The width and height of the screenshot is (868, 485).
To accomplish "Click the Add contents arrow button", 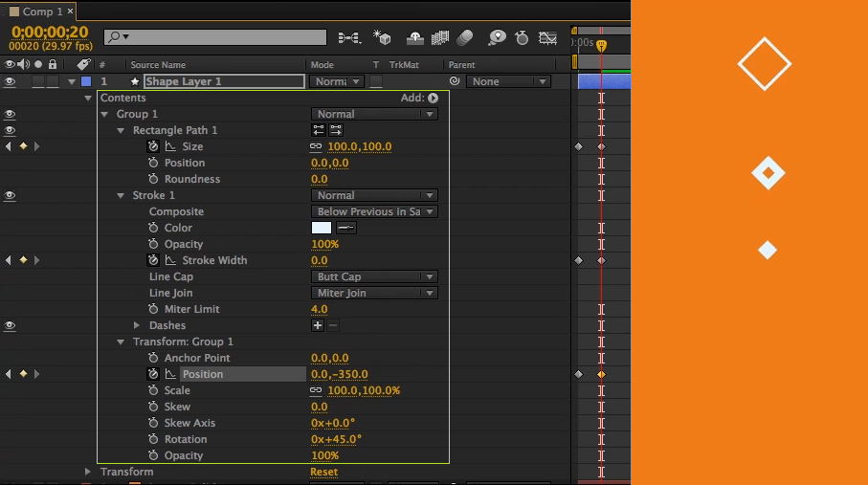I will pos(433,98).
